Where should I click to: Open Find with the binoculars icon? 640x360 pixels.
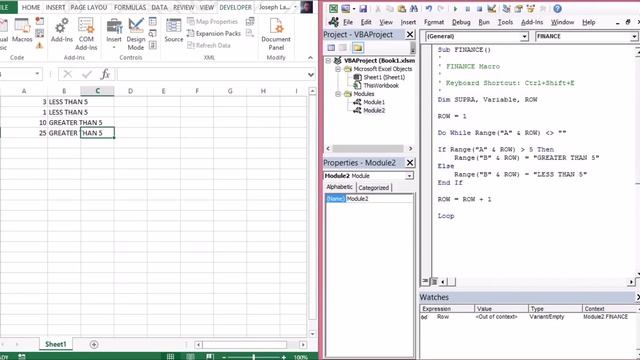click(413, 8)
